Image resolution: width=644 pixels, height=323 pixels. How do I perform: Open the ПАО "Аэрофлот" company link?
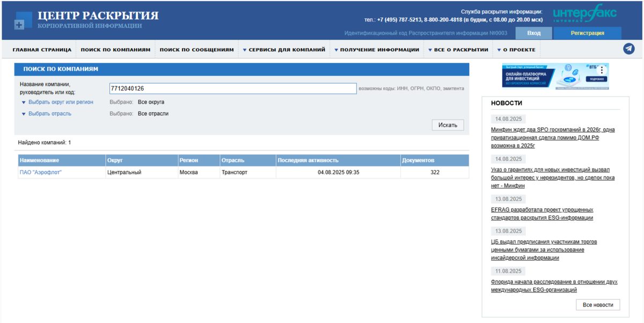coord(41,172)
